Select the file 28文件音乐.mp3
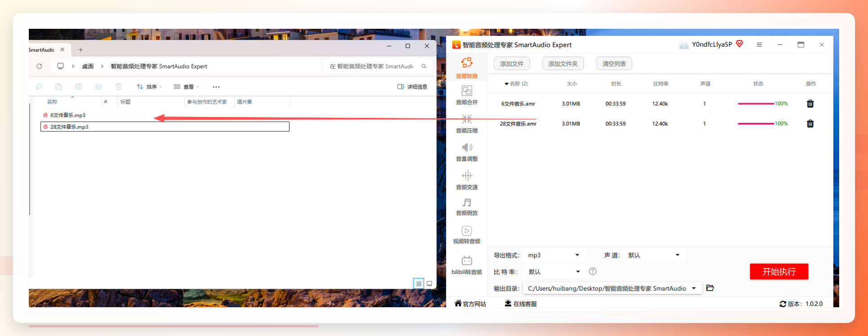This screenshot has height=336, width=868. pos(165,127)
